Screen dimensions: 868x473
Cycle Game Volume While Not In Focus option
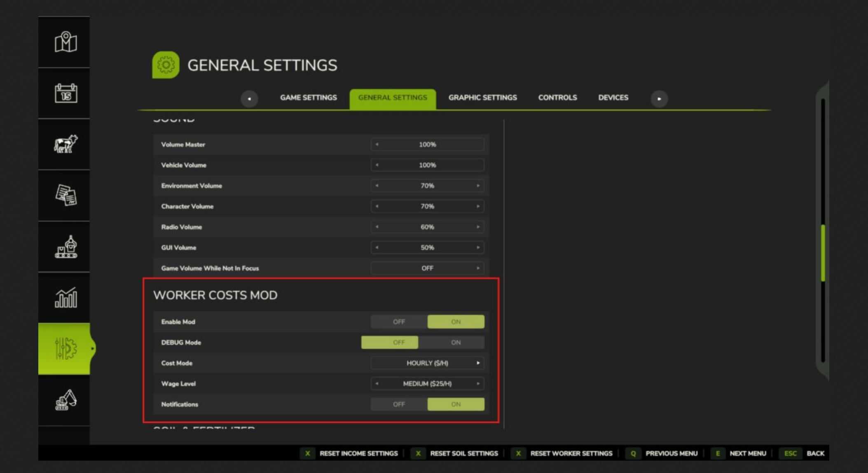point(478,268)
